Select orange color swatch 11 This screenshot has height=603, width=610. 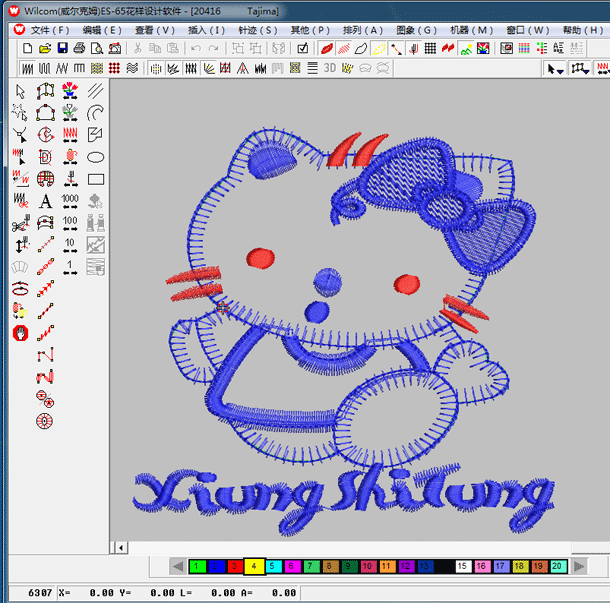[387, 566]
